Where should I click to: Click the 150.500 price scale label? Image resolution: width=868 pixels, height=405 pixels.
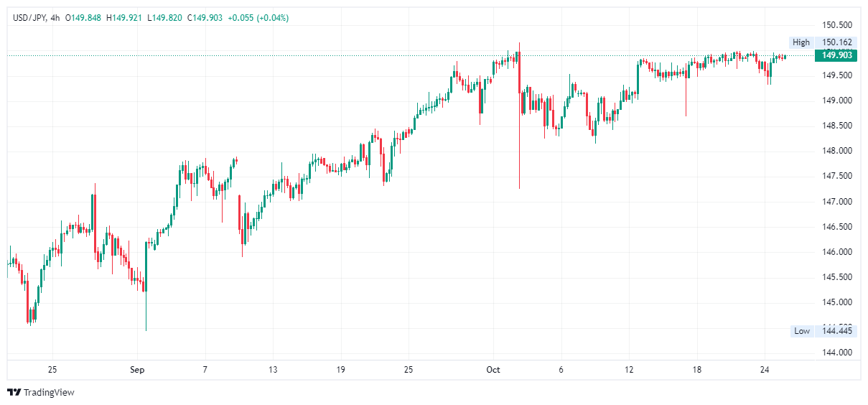point(837,24)
